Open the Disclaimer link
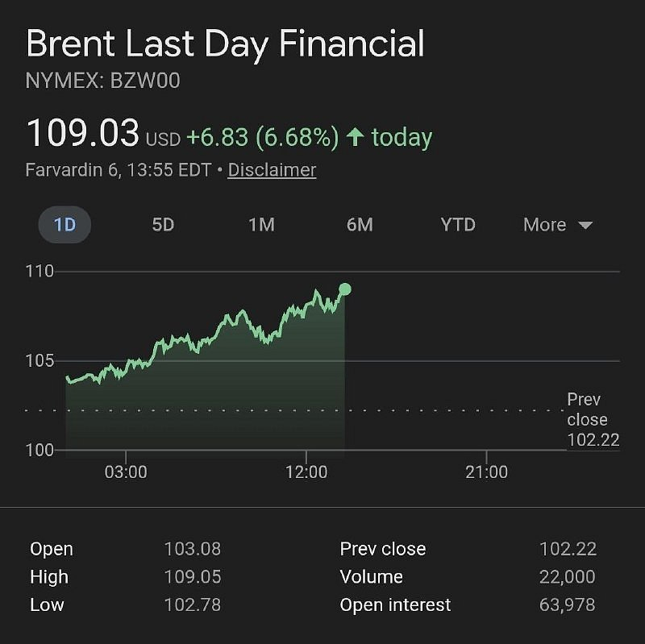 click(272, 170)
